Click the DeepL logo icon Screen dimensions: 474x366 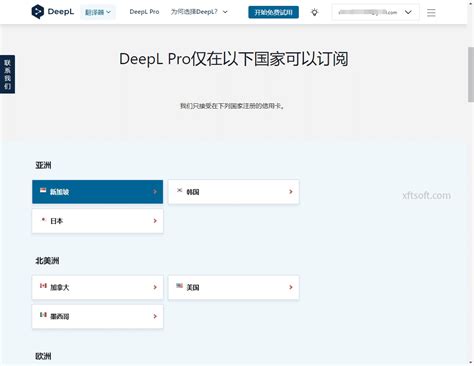point(37,12)
